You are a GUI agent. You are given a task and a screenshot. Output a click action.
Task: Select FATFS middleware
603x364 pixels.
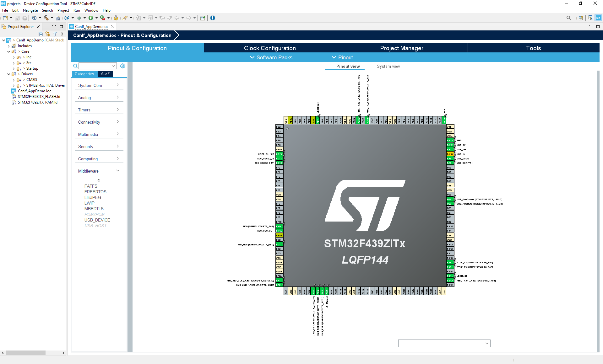91,186
